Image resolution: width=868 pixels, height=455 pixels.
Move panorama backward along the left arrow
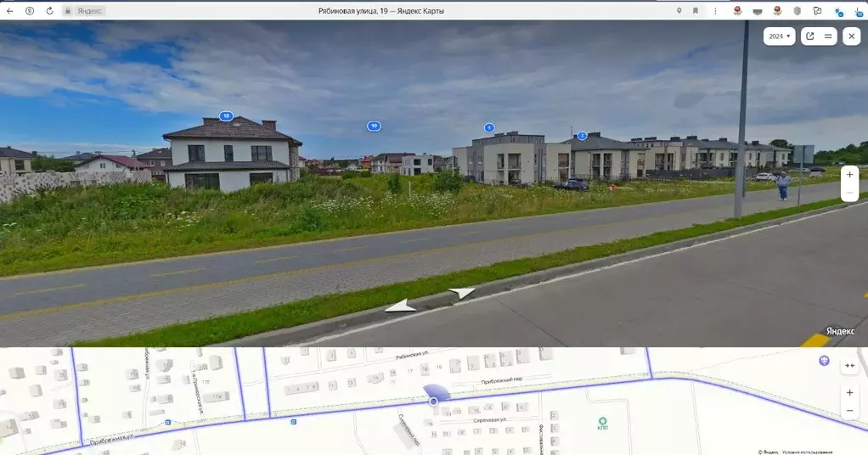(401, 306)
